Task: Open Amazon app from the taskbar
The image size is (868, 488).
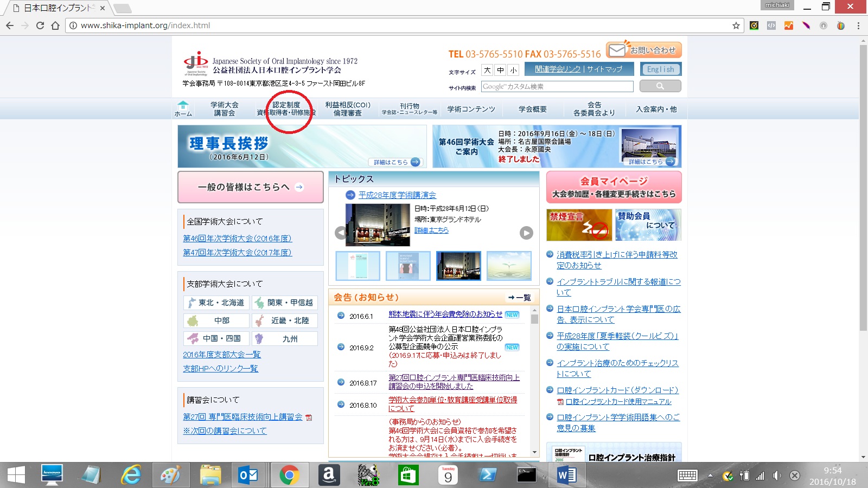Action: click(328, 476)
